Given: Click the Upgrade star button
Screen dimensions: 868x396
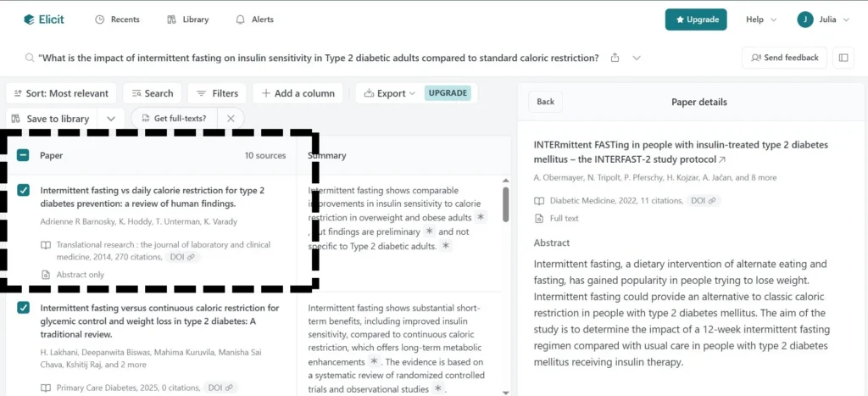Looking at the screenshot, I should [x=696, y=20].
